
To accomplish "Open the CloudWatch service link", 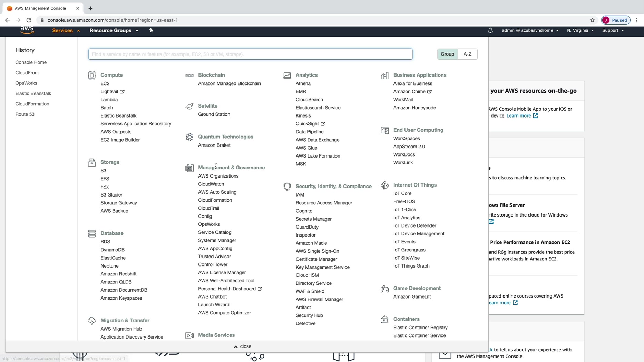I will coord(211,184).
